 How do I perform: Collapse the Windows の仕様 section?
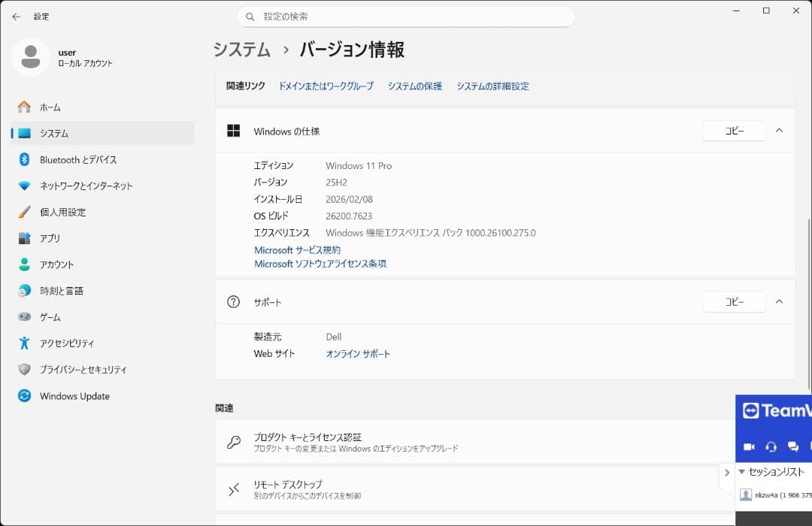[780, 131]
